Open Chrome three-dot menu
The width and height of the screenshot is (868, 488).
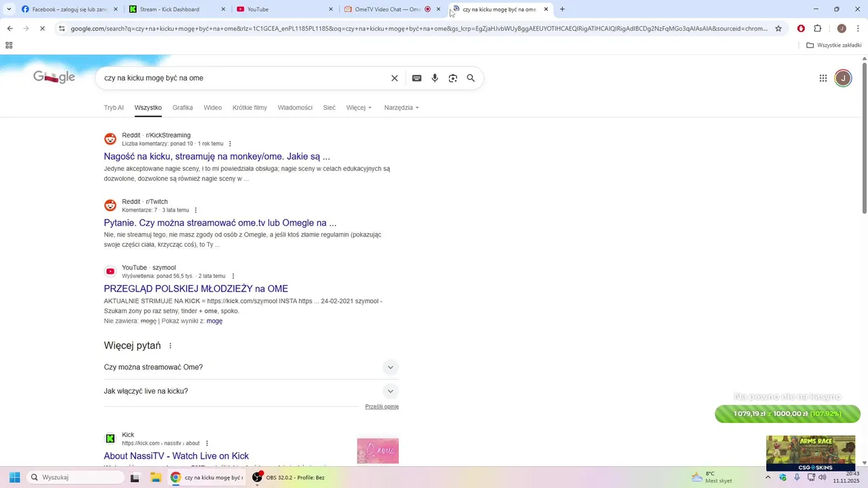(x=859, y=28)
